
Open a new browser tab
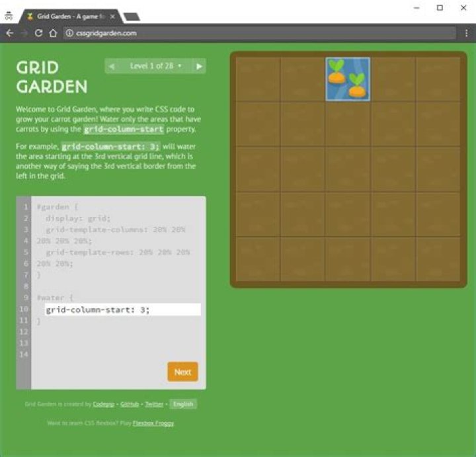[x=132, y=16]
